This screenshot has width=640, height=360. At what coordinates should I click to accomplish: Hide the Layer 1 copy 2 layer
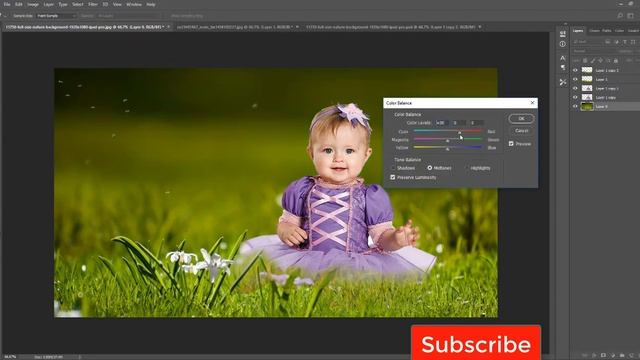coord(575,70)
